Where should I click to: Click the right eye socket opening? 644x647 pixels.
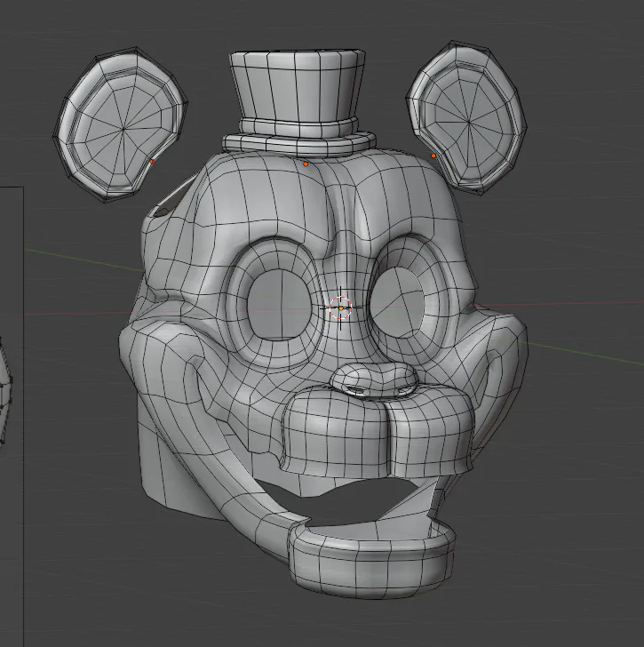396,302
